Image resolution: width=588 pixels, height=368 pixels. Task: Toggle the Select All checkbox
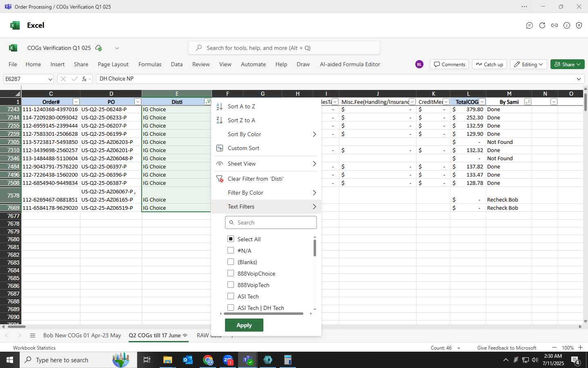coord(231,239)
